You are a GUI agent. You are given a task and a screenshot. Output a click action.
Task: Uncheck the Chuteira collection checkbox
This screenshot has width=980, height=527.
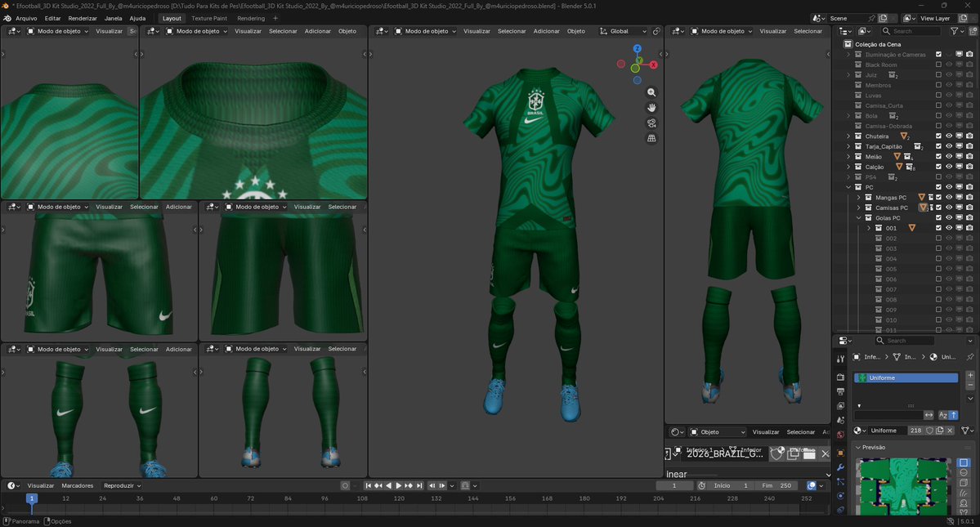point(938,136)
